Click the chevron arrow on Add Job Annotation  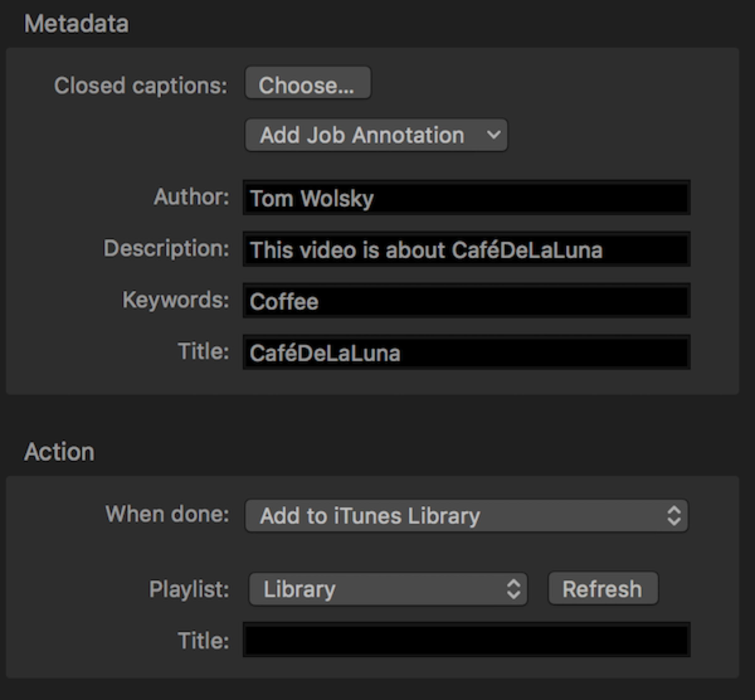pos(494,135)
